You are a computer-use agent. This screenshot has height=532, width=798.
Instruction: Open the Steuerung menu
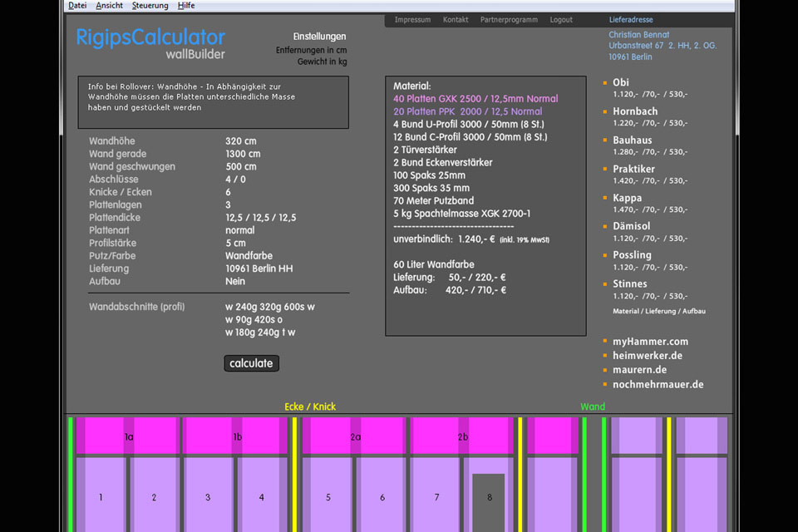[150, 6]
